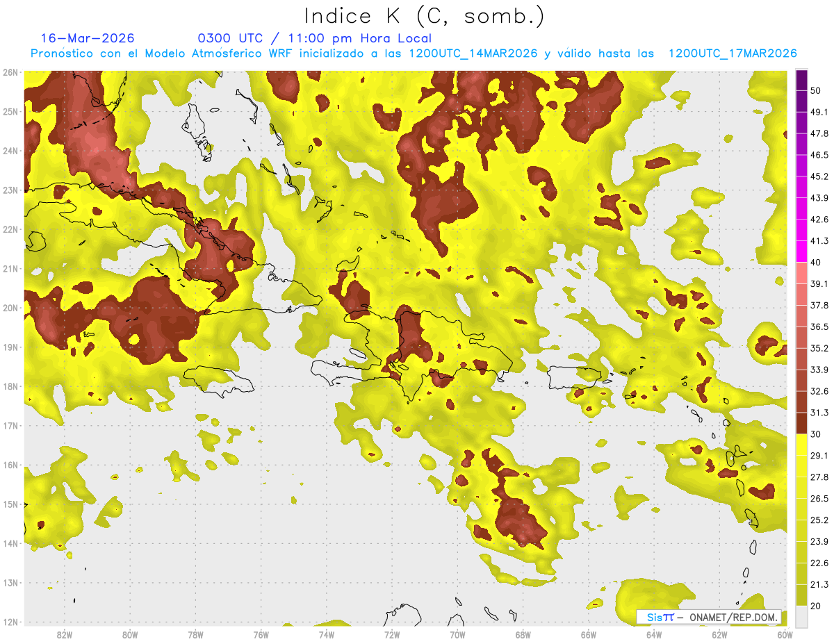Viewport: 834px width, 644px height.
Task: Click the latitude label "22N"
Action: (x=10, y=229)
